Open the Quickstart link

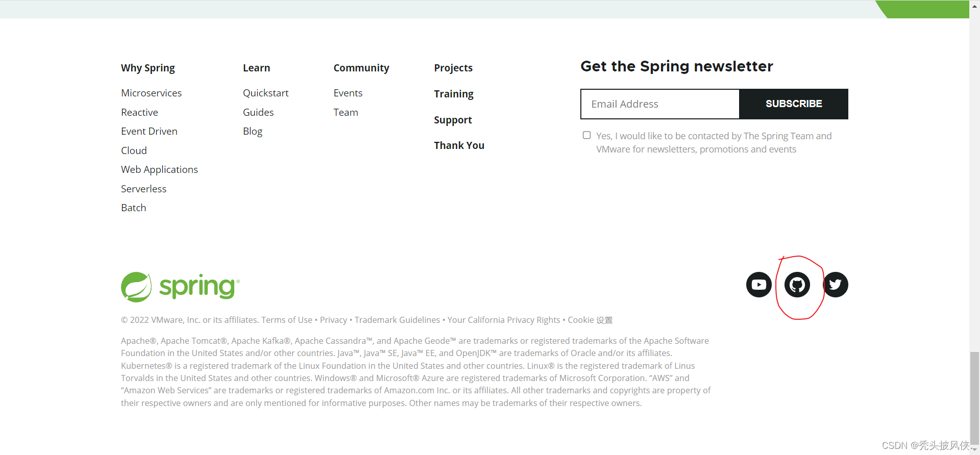(x=265, y=93)
